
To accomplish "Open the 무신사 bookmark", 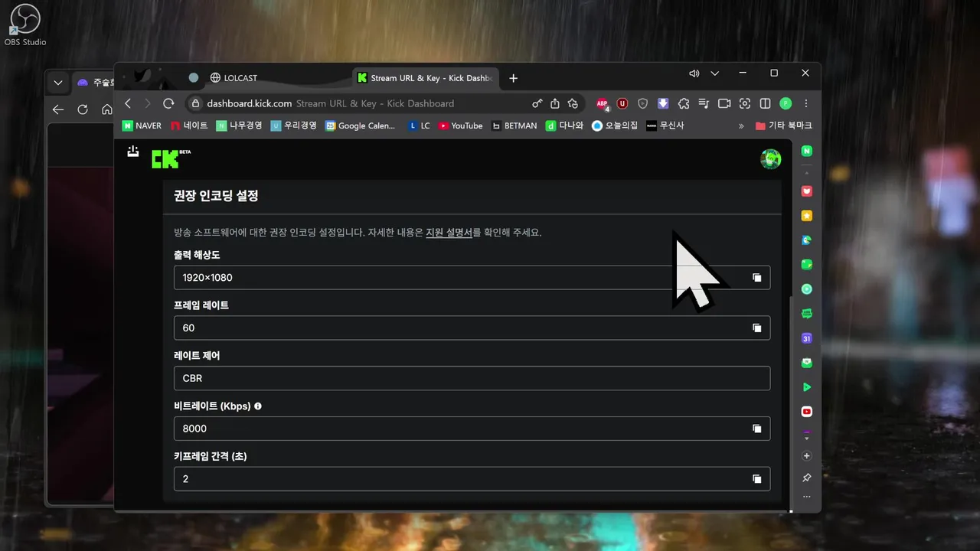I will coord(665,126).
